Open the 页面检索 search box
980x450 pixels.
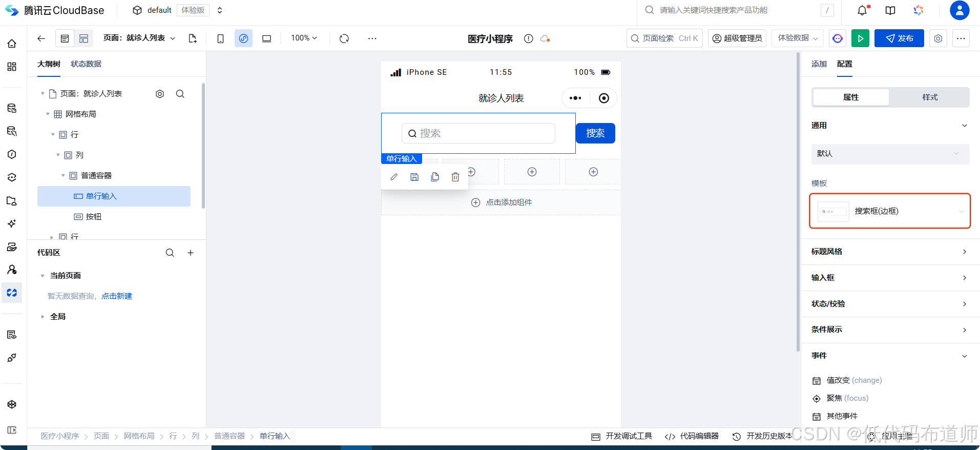click(664, 38)
